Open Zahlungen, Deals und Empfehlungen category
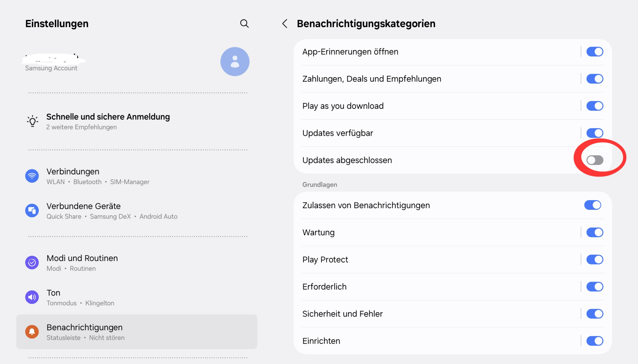This screenshot has width=638, height=364. point(372,79)
